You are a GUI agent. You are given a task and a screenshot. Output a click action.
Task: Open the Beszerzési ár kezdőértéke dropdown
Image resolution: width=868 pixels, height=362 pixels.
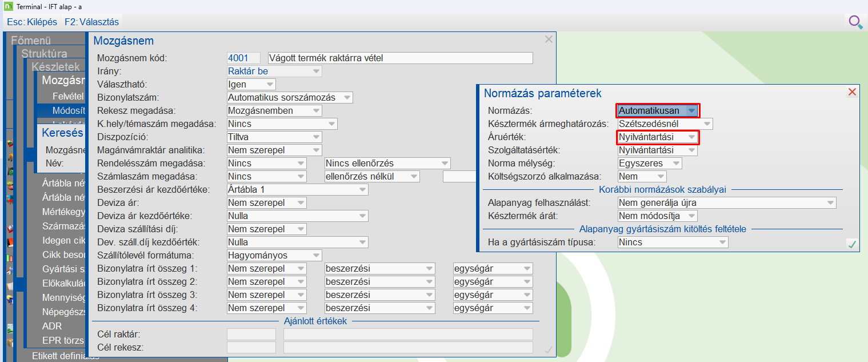coord(298,189)
